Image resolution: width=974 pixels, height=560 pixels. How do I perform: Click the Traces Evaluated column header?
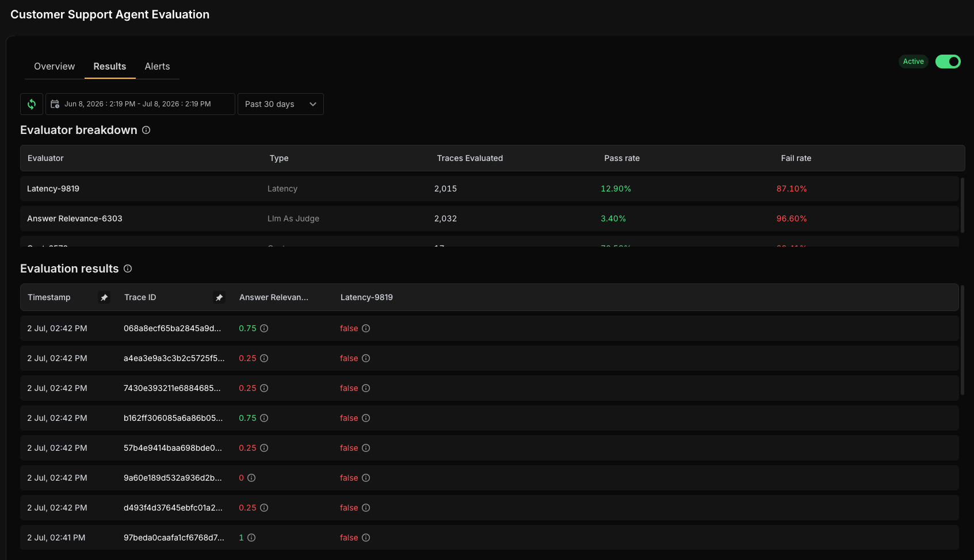click(470, 158)
